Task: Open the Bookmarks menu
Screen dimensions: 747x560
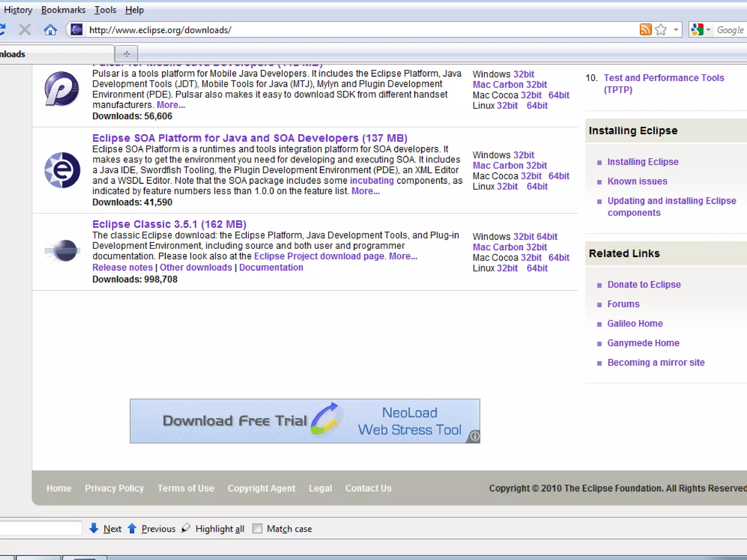Action: 63,10
